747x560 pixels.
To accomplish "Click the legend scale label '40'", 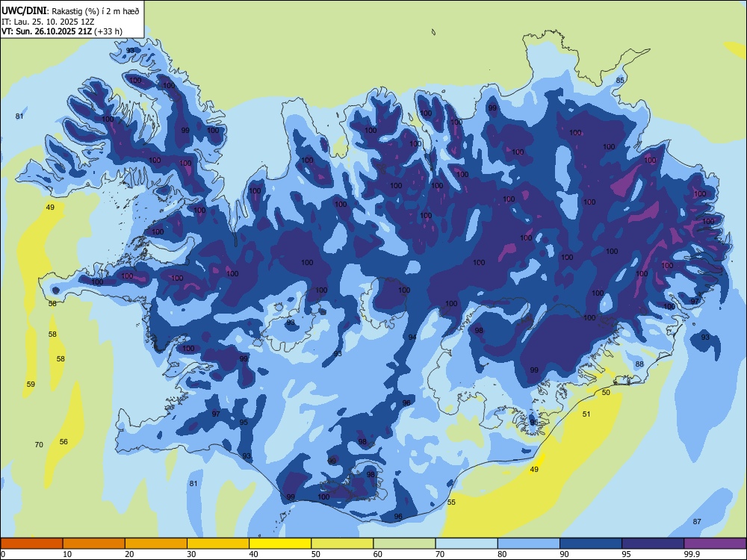I will coord(254,554).
